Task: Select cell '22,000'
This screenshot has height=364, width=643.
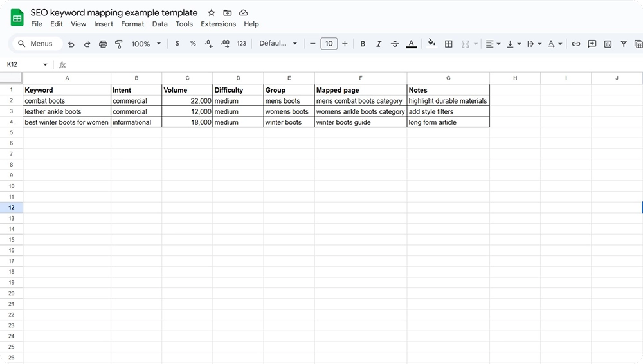Action: click(187, 100)
